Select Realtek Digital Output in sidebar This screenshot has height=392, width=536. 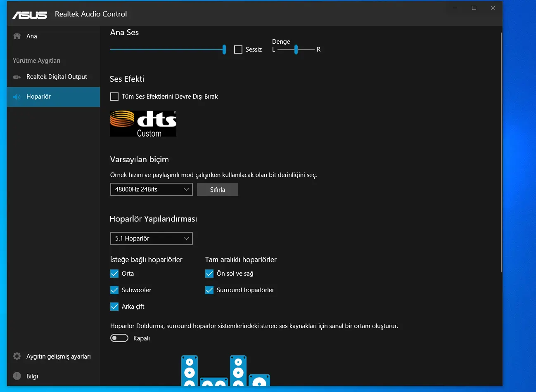coord(53,77)
